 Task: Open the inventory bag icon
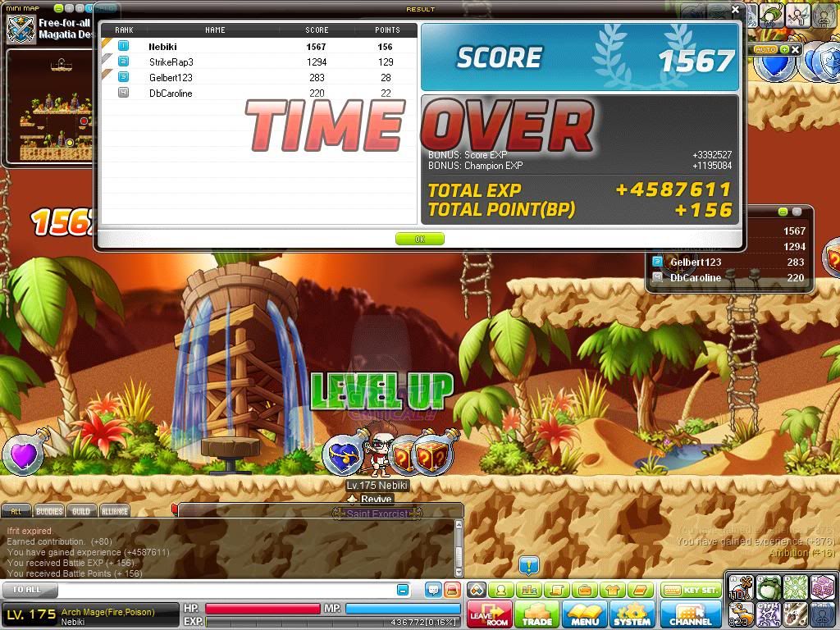pos(584,590)
